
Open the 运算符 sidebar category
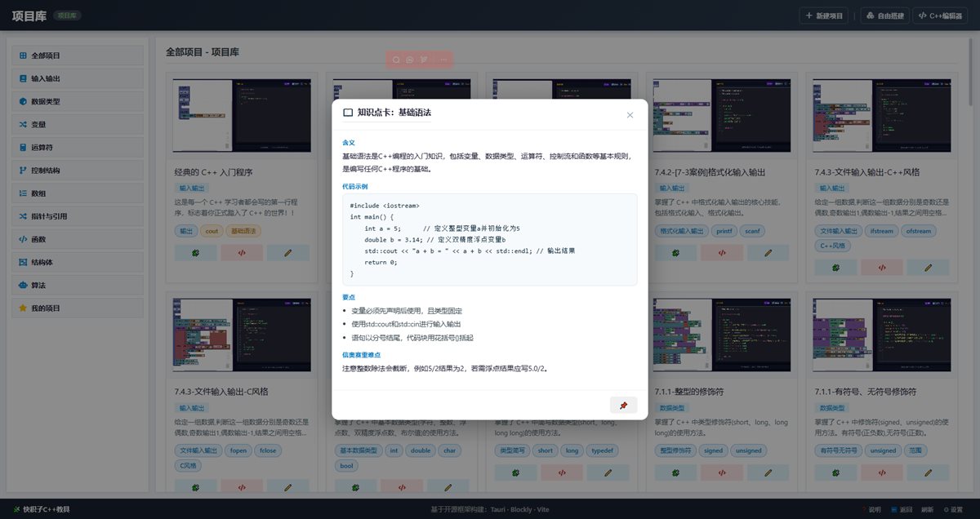point(78,148)
